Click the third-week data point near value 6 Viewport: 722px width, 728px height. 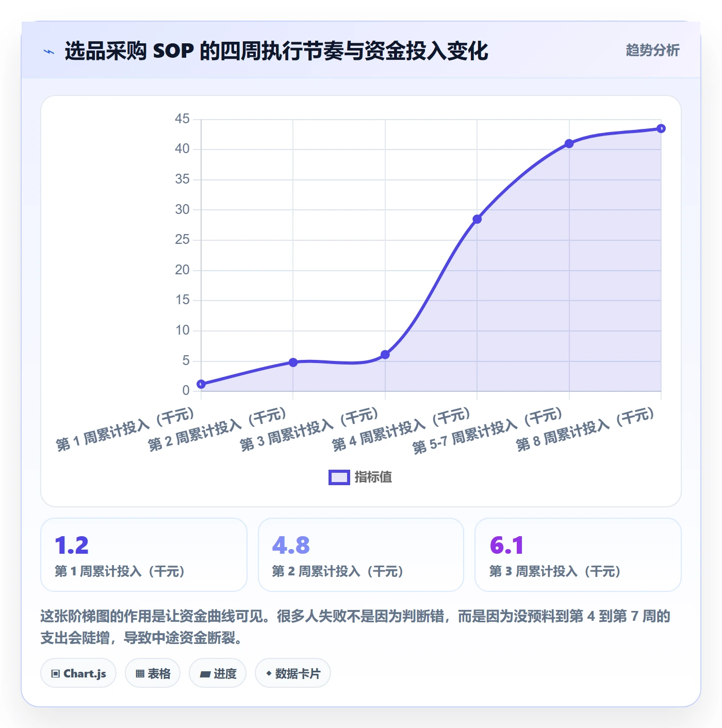coord(385,355)
